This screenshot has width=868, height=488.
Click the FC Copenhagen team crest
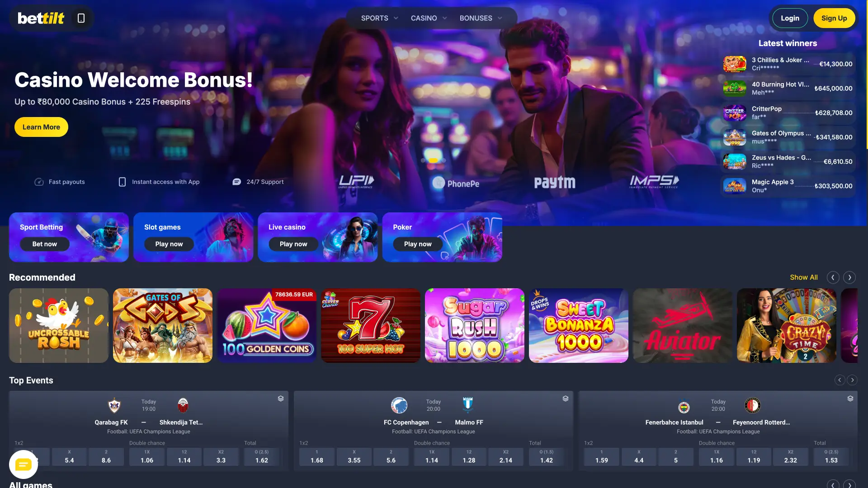pyautogui.click(x=399, y=405)
